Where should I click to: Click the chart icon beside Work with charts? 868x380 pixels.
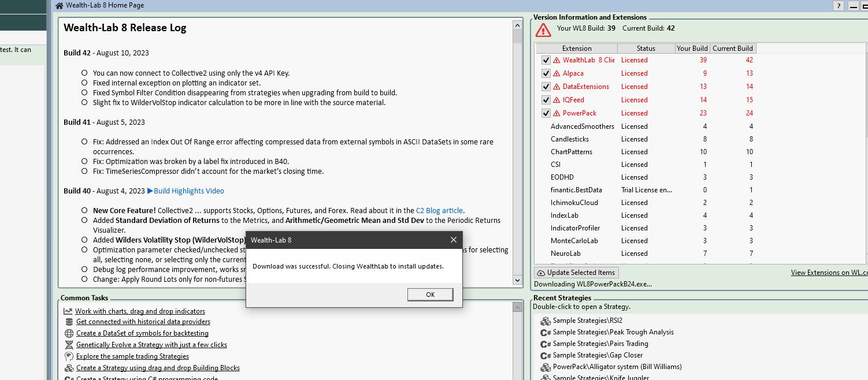[68, 311]
